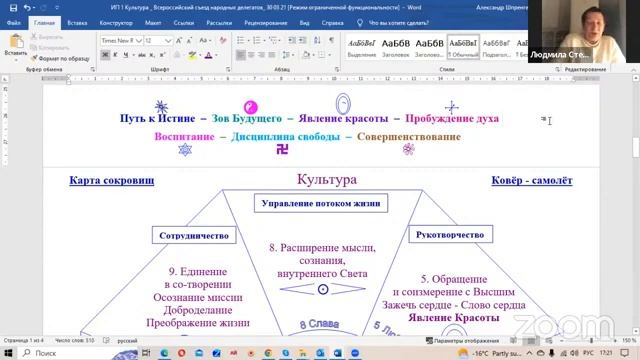Toggle Underline (Ч) formatting
Screen dimensions: 640x360
[x=125, y=54]
